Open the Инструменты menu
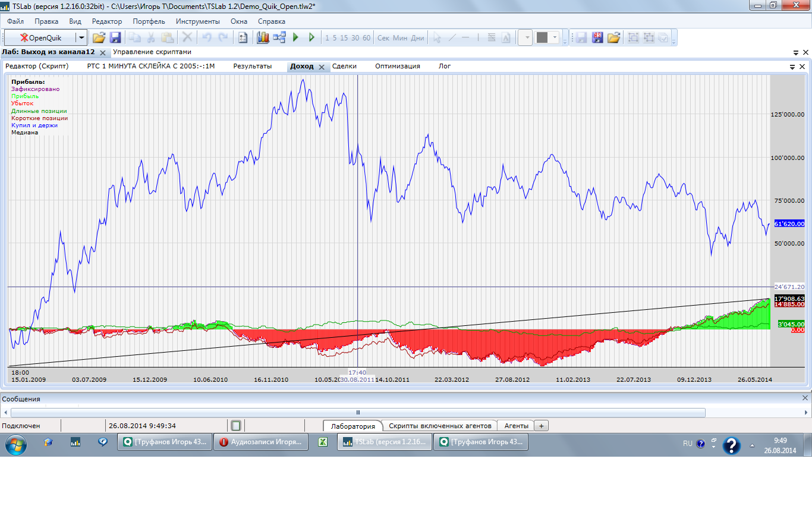The image size is (812, 512). tap(197, 21)
